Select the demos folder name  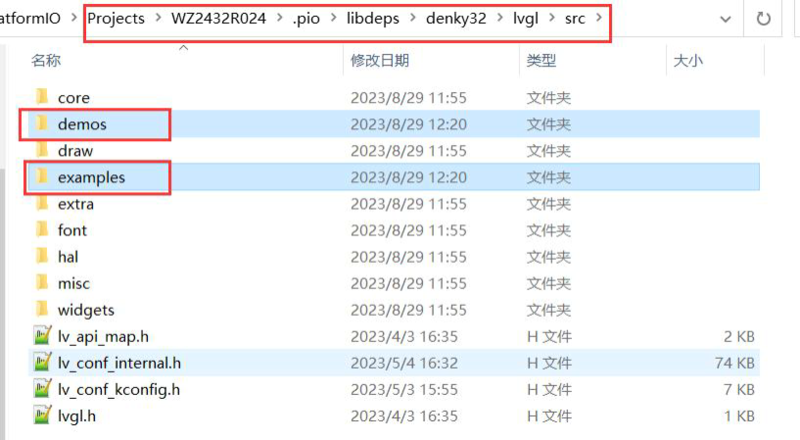(x=82, y=124)
